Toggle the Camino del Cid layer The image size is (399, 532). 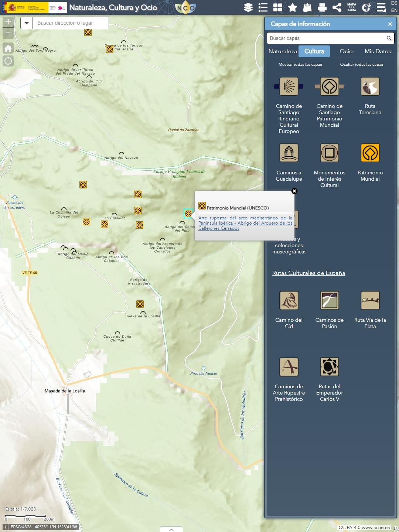point(289,300)
